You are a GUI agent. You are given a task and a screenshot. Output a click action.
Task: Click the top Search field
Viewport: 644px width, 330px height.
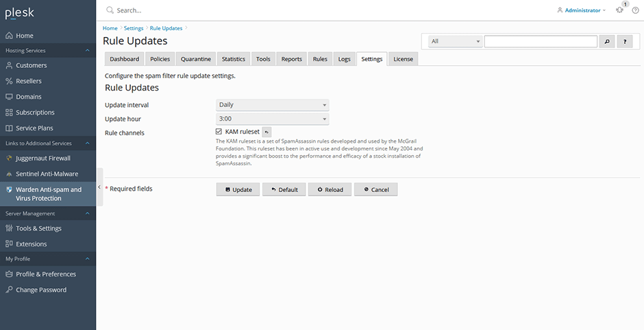[x=288, y=10]
